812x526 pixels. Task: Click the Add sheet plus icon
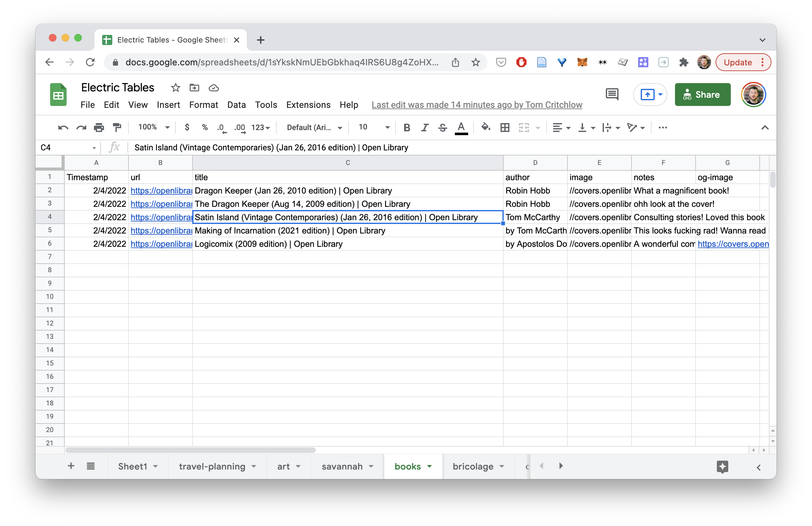click(71, 466)
